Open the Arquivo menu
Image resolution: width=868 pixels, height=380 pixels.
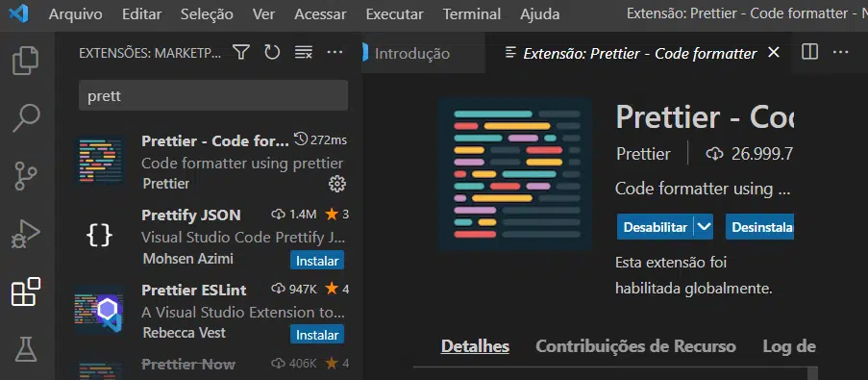click(x=75, y=13)
